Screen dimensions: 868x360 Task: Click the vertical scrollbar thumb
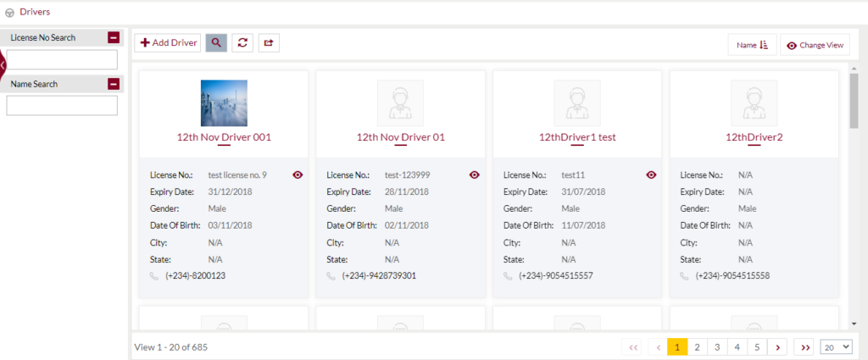click(854, 101)
